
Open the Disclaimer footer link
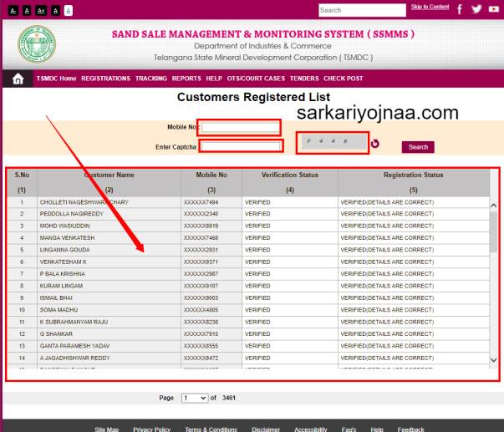(266, 429)
